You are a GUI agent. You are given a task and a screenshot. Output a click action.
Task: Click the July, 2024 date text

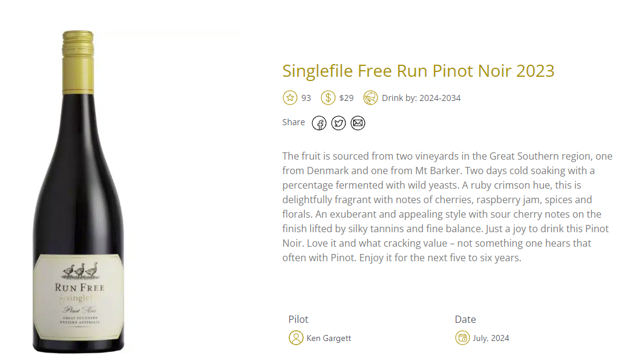click(x=491, y=339)
